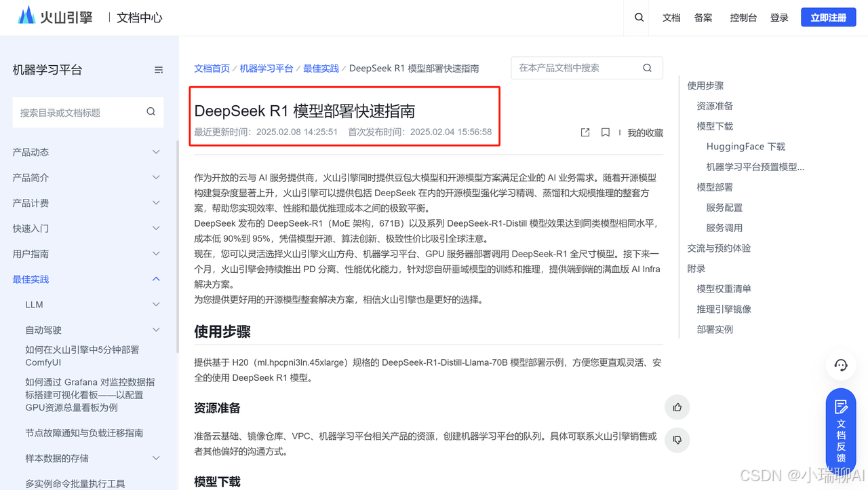Click magnifier icon in sidebar search box

151,112
